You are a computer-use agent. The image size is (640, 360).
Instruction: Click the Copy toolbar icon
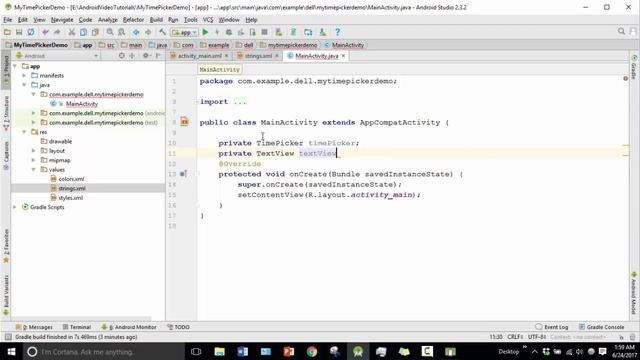click(83, 32)
